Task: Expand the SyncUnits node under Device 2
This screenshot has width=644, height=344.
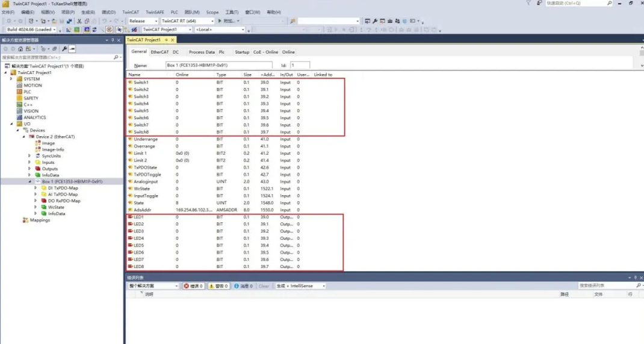Action: click(x=29, y=156)
